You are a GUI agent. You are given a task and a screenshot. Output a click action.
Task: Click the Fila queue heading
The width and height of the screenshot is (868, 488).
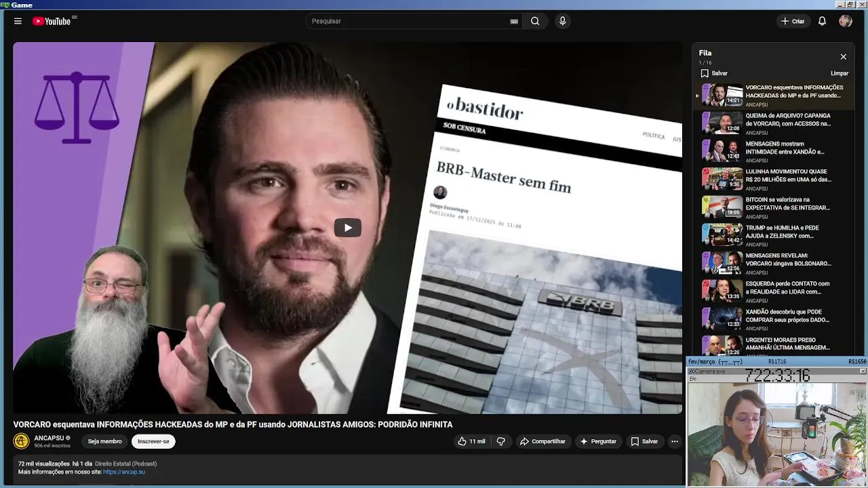[x=705, y=53]
